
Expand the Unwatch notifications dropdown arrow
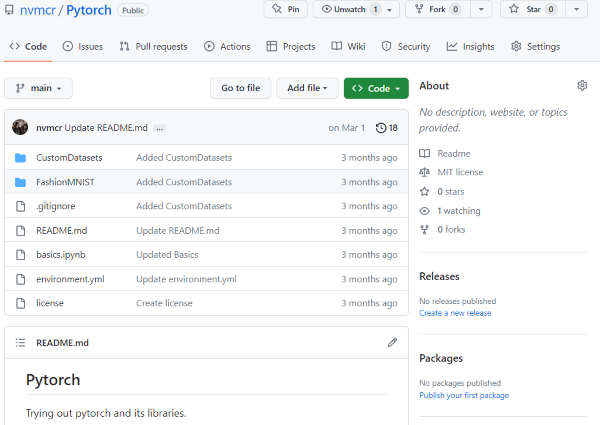[390, 10]
